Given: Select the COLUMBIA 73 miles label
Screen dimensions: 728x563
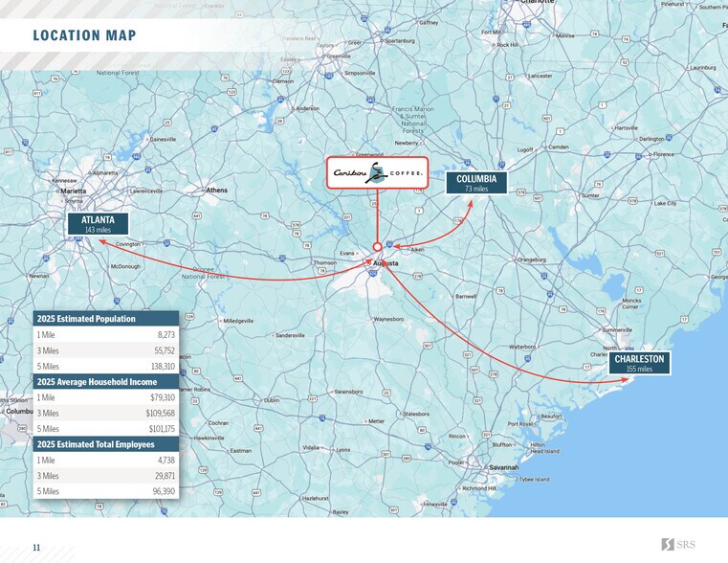Looking at the screenshot, I should (475, 184).
